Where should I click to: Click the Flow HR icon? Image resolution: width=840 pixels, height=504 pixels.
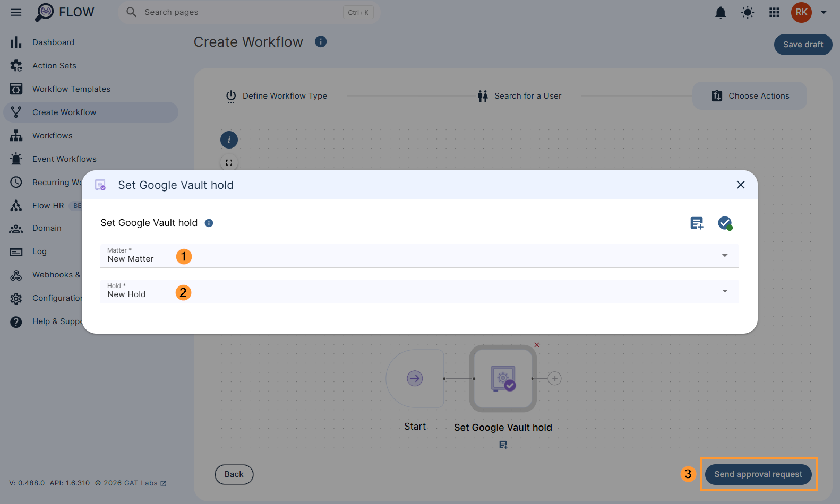point(16,205)
